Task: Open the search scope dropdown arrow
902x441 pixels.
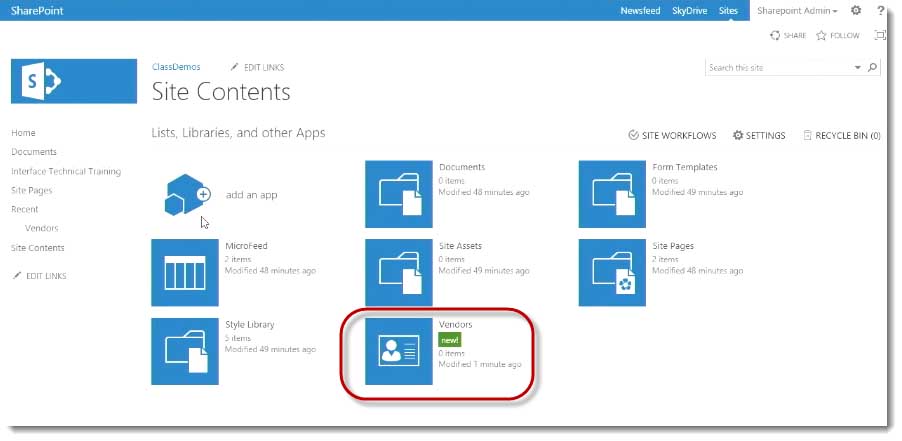Action: coord(858,67)
